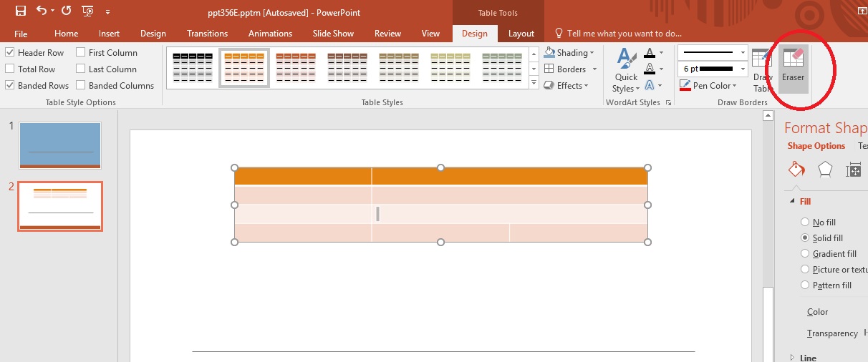Click the Text Outline icon

pos(650,69)
